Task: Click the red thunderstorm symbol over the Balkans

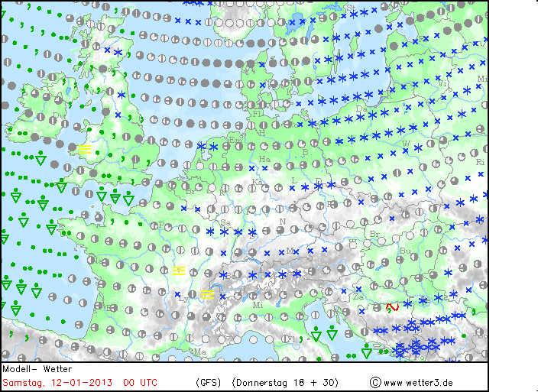Action: (x=393, y=307)
